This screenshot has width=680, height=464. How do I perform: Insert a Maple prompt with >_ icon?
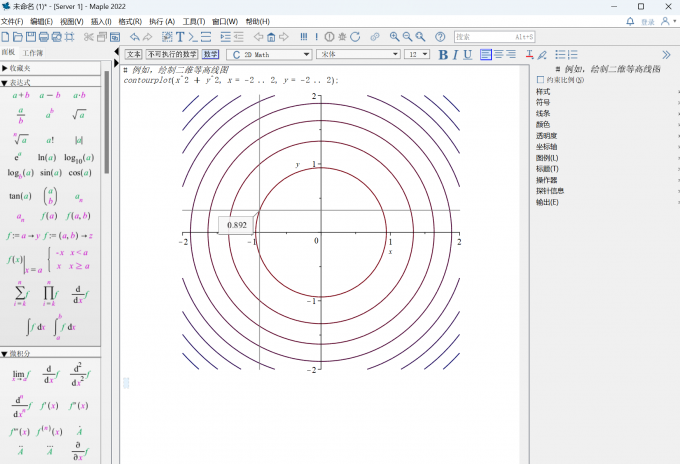[193, 37]
